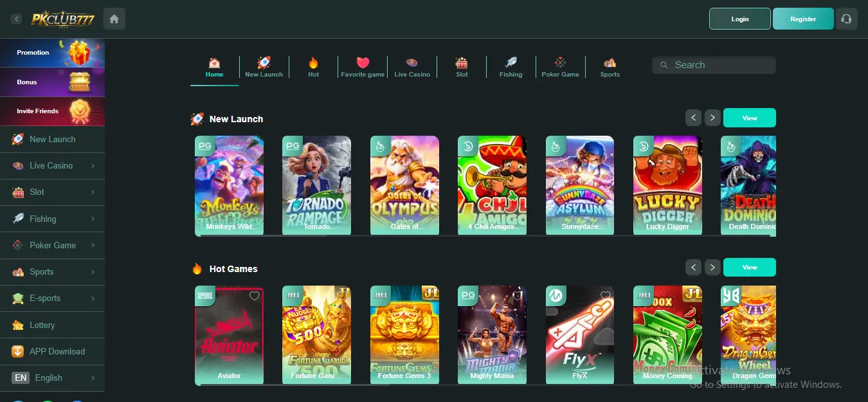Screen dimensions: 868x402
Task: Favorite Aviator with its heart icon
Action: [x=254, y=296]
